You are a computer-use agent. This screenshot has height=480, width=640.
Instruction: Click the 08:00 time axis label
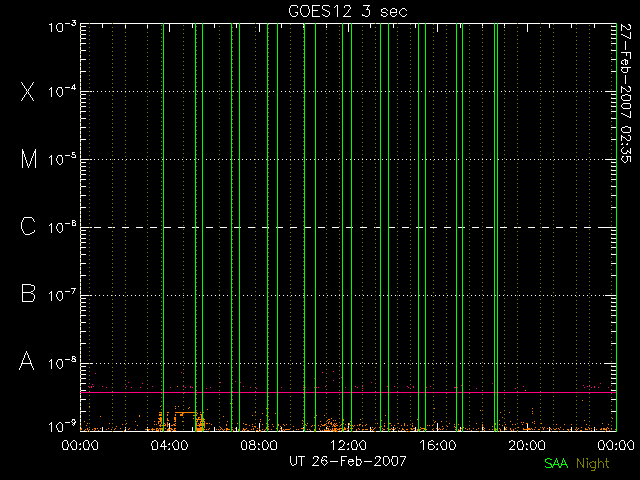click(259, 445)
